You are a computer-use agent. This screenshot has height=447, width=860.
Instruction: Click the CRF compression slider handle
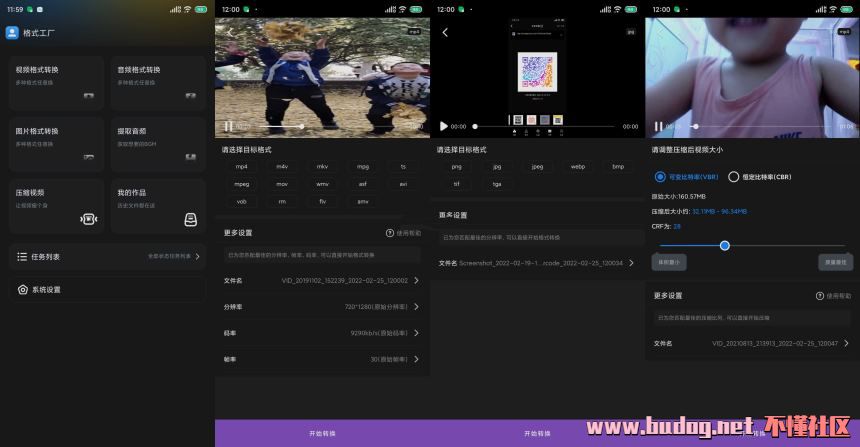tap(724, 245)
